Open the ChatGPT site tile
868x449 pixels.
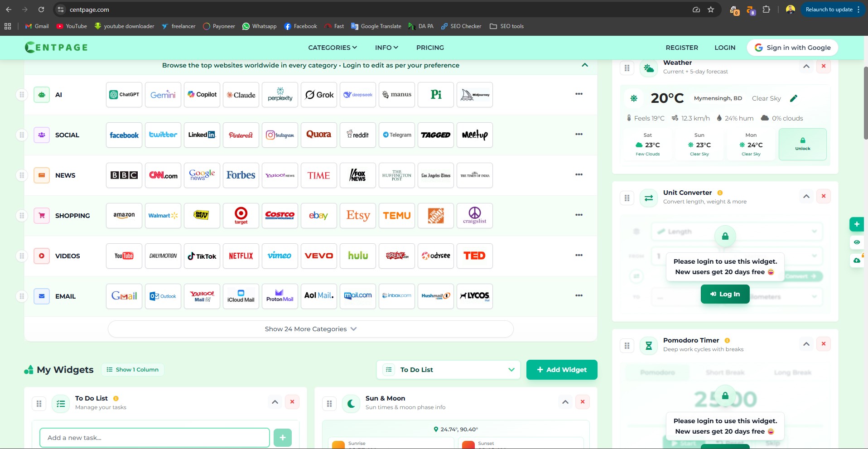coord(124,95)
